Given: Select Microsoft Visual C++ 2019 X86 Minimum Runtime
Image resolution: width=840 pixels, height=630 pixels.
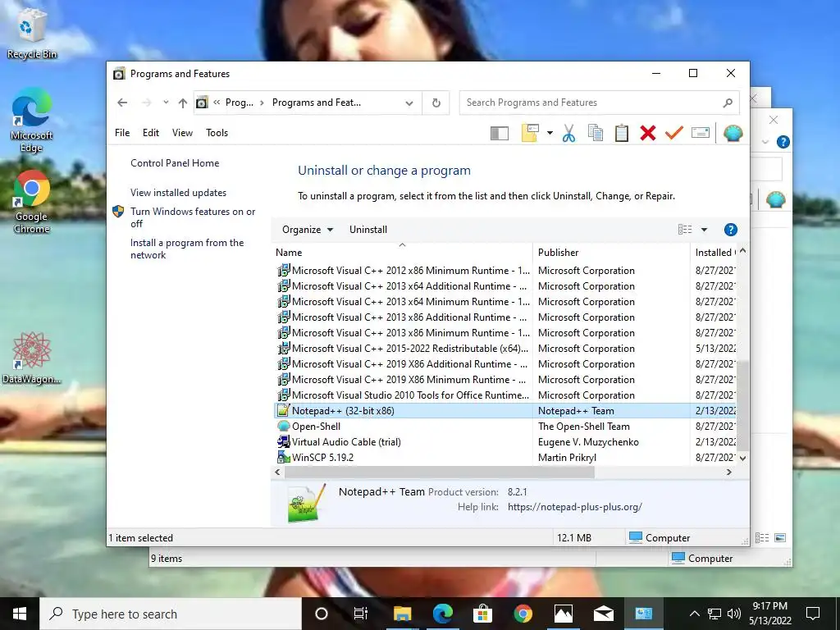Looking at the screenshot, I should (x=504, y=379).
